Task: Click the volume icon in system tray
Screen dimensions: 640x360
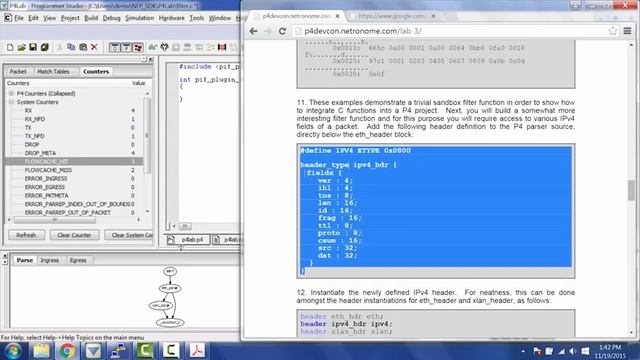Action: (573, 351)
